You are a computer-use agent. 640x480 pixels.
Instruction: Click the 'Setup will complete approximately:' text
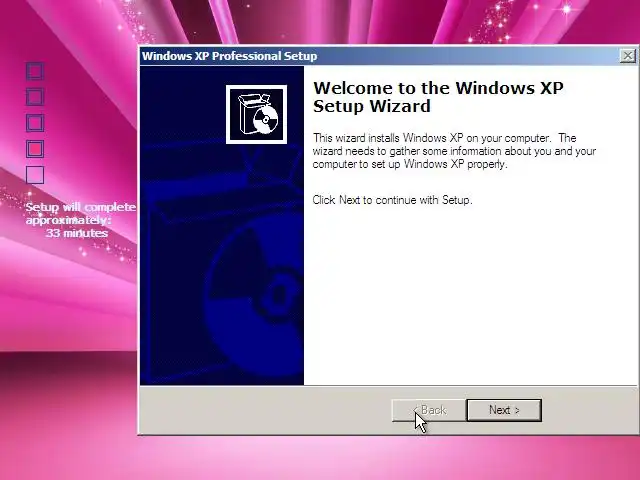(80, 213)
